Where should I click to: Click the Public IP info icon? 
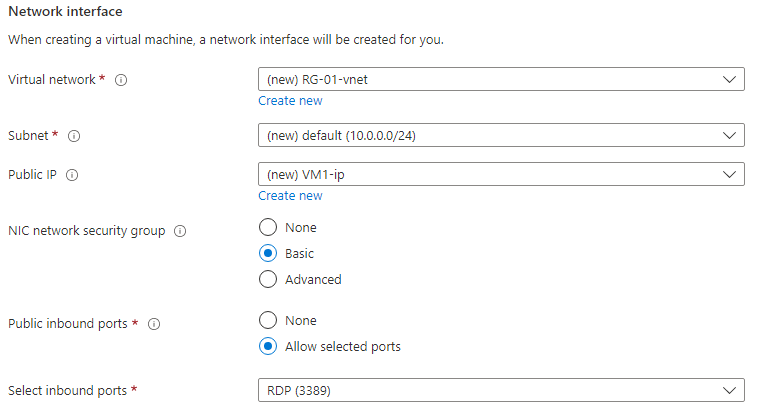click(72, 175)
